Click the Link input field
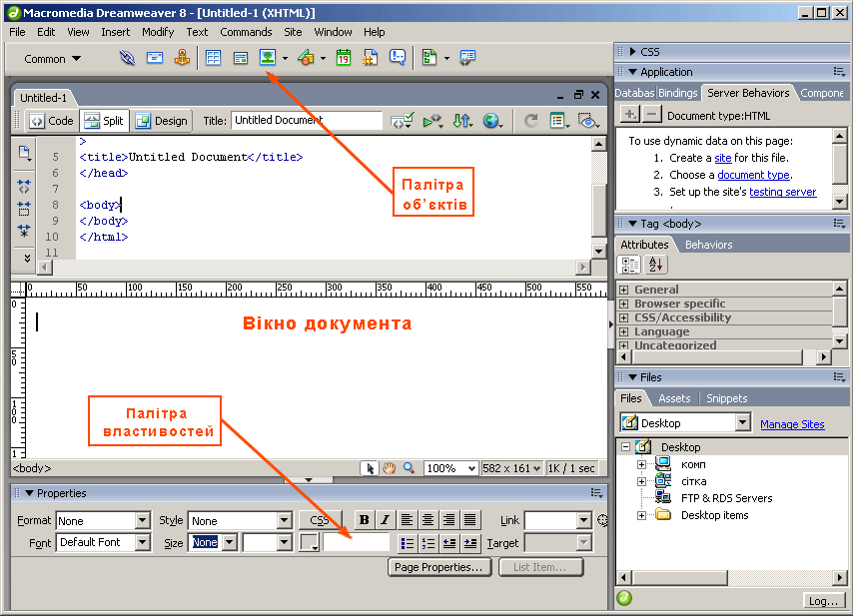The image size is (853, 616). point(551,520)
